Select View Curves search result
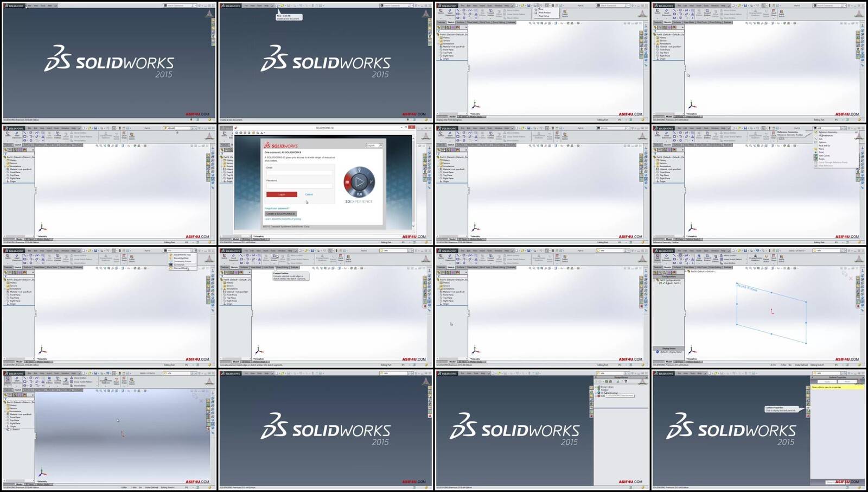Image resolution: width=868 pixels, height=492 pixels. (824, 156)
